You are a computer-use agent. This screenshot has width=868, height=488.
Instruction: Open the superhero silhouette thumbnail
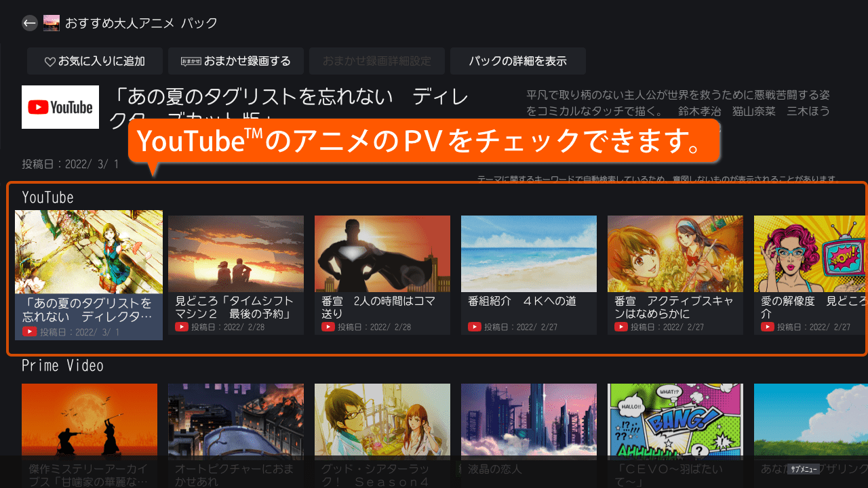click(x=382, y=253)
